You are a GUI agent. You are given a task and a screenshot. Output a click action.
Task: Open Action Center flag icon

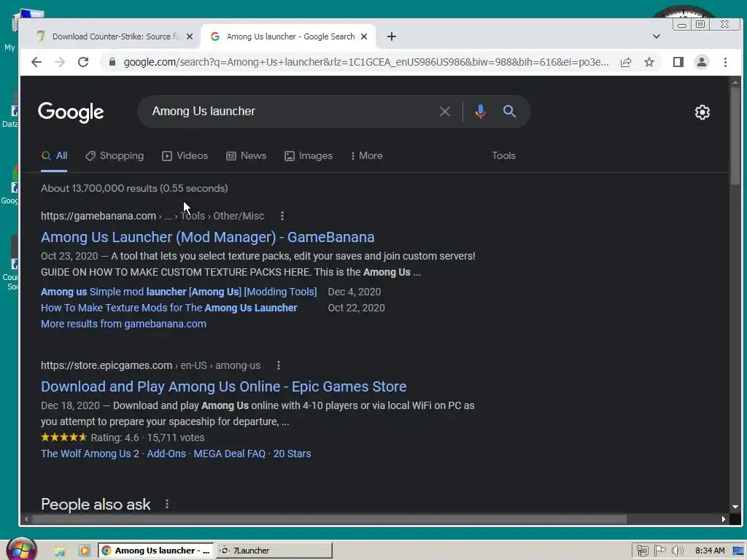[x=659, y=551]
